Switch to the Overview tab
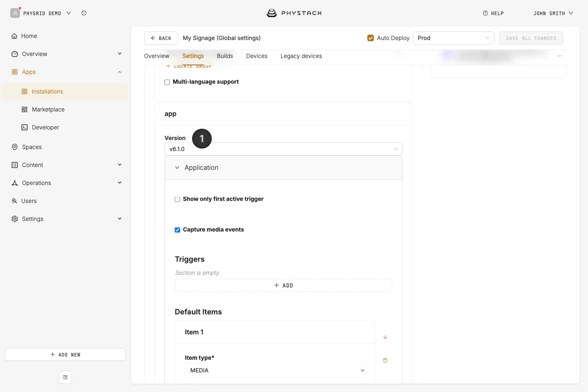 point(156,56)
